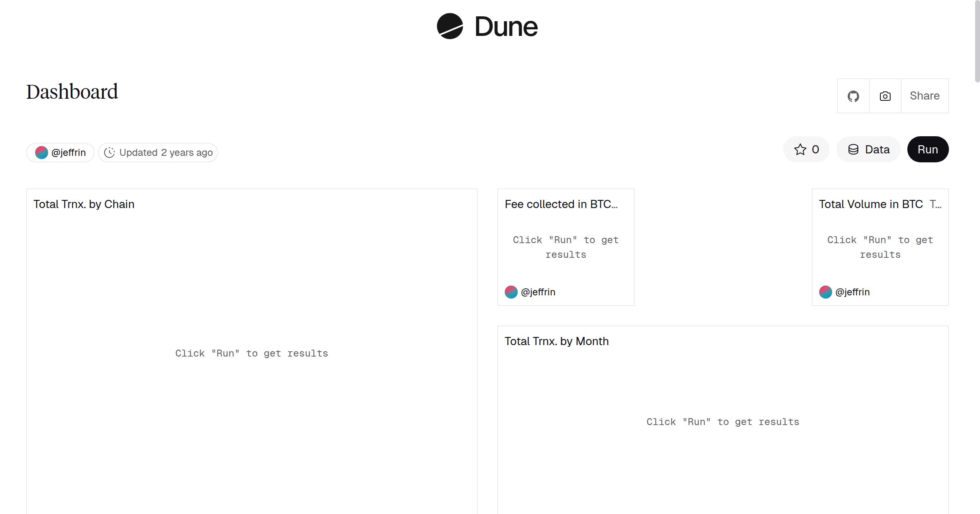Click the truncated 'T...' link in Total Volume widget
The width and height of the screenshot is (980, 514).
[x=936, y=204]
